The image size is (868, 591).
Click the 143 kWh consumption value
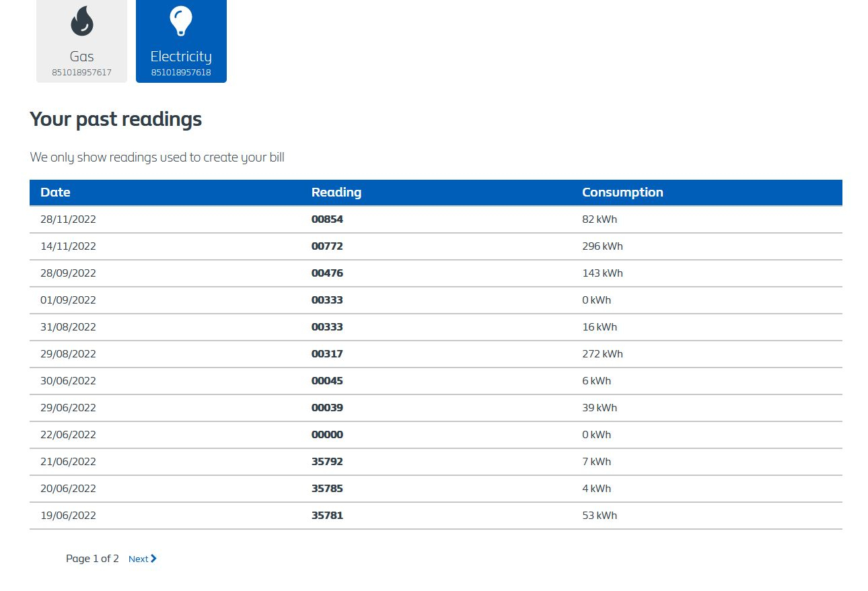602,273
